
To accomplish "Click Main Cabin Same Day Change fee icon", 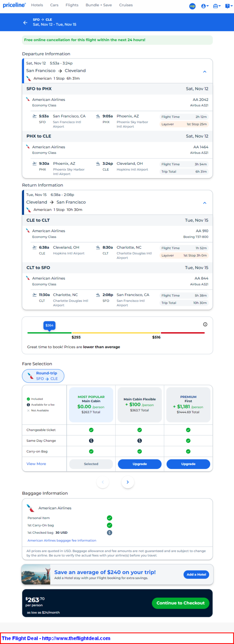I will 91,441.
